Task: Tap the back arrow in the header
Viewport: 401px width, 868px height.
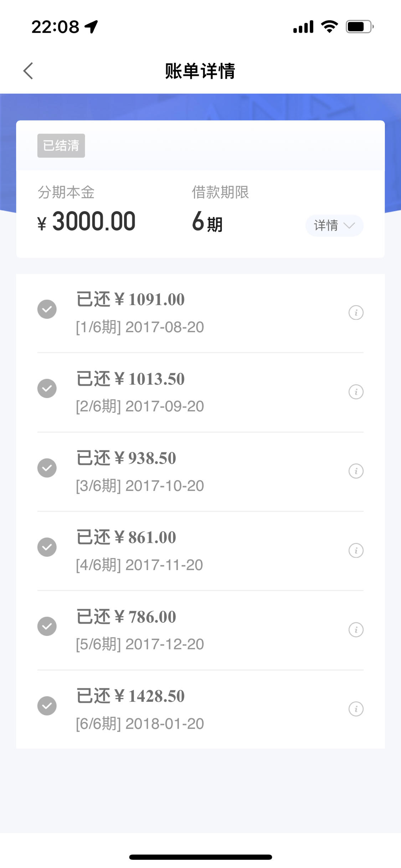Action: tap(28, 71)
